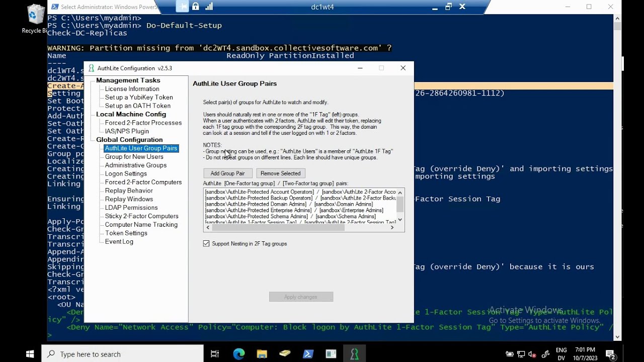Screen dimensions: 644x362
Task: Select Set up a YubiKey Token
Action: point(139,98)
